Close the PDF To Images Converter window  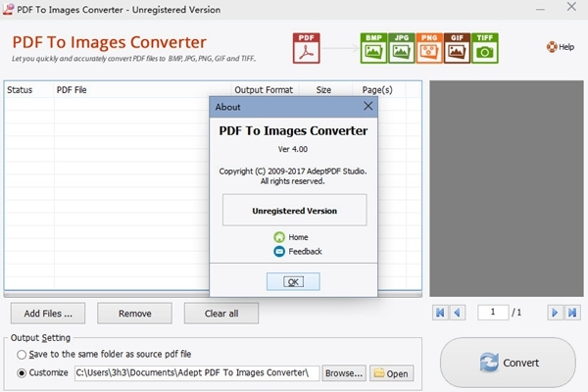[x=571, y=7]
